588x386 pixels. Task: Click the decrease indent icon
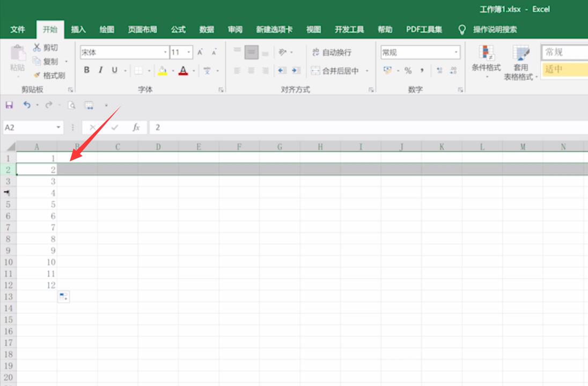(x=282, y=70)
